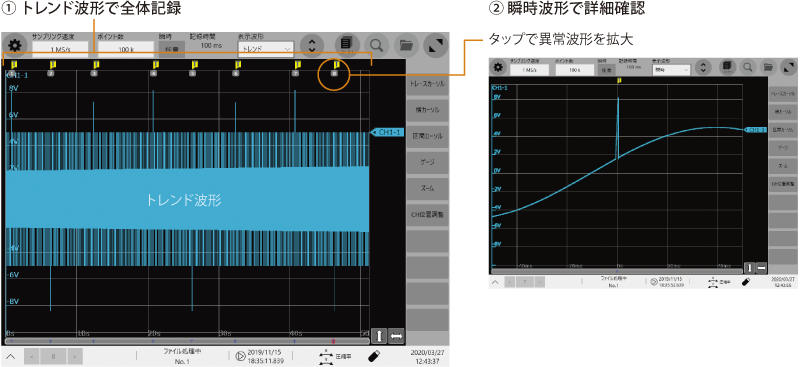Click the horizontal scrollbar below the trend waveform
The image size is (800, 367).
(187, 340)
